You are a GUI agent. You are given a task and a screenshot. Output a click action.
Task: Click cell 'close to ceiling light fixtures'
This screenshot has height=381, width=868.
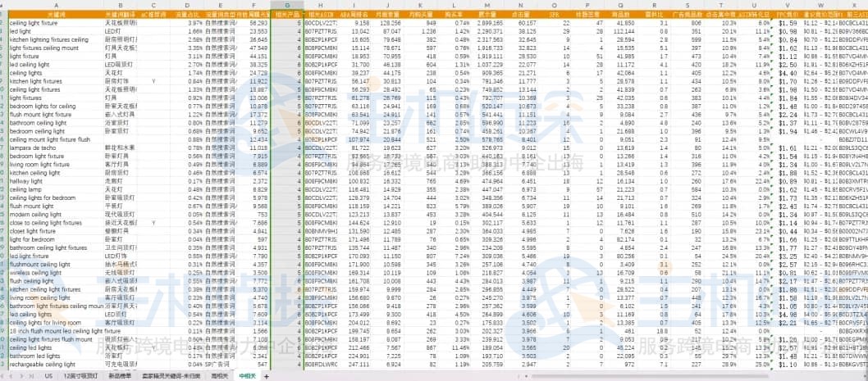(x=55, y=223)
